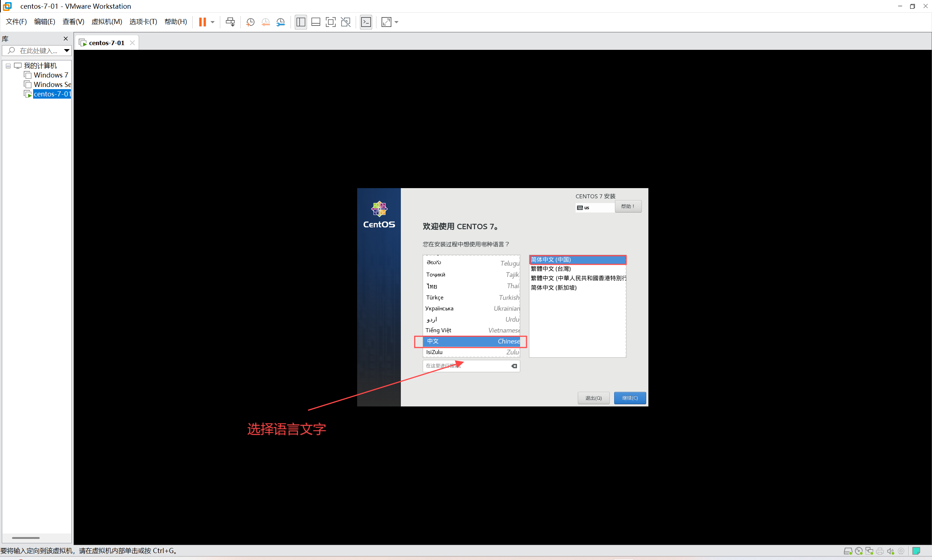
Task: Click the stretch guest display icon
Action: (x=386, y=22)
